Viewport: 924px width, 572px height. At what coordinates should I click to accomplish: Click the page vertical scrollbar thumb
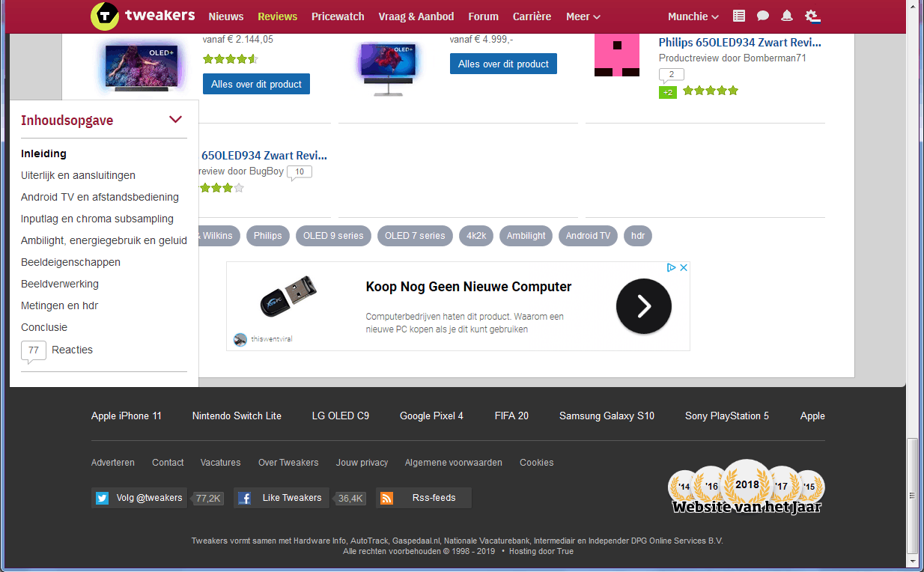pos(911,495)
